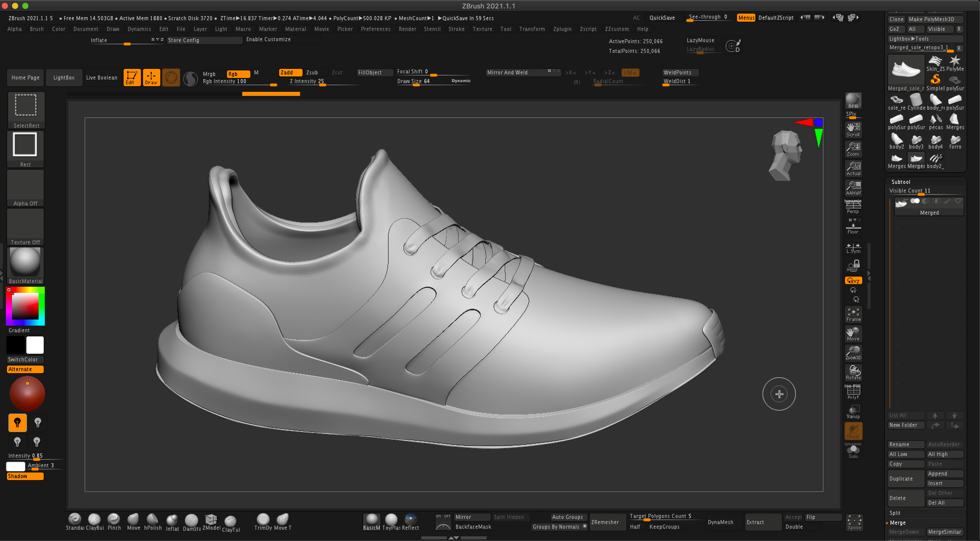Select the SimpleBrush tool thumbnail
The height and width of the screenshot is (541, 980).
click(x=935, y=82)
